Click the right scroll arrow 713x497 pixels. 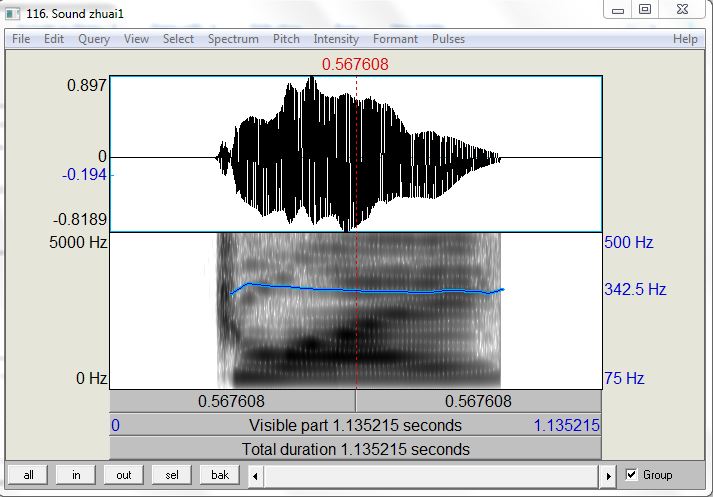(x=608, y=476)
